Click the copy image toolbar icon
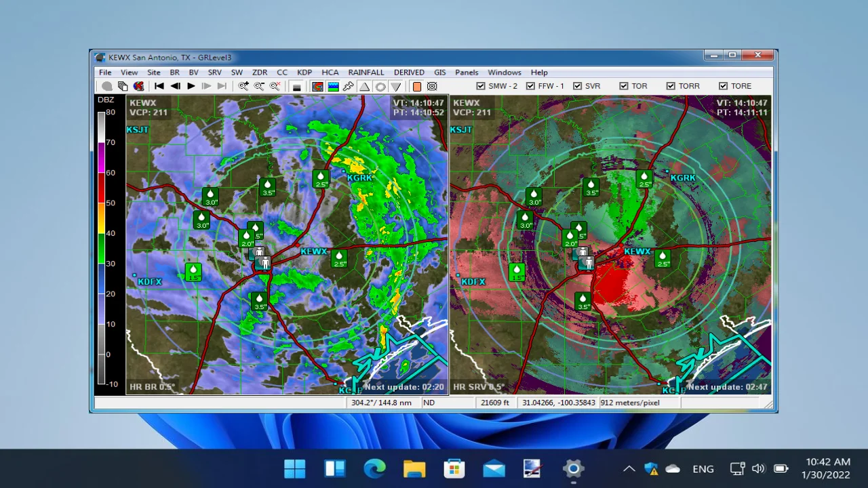Viewport: 868px width, 488px height. tap(123, 86)
